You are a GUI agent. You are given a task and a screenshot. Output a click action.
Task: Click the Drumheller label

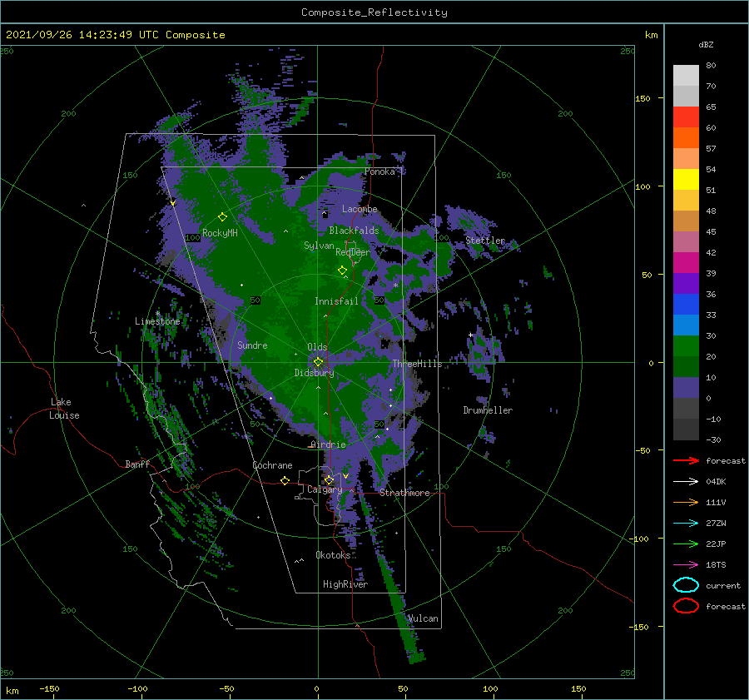tap(488, 410)
